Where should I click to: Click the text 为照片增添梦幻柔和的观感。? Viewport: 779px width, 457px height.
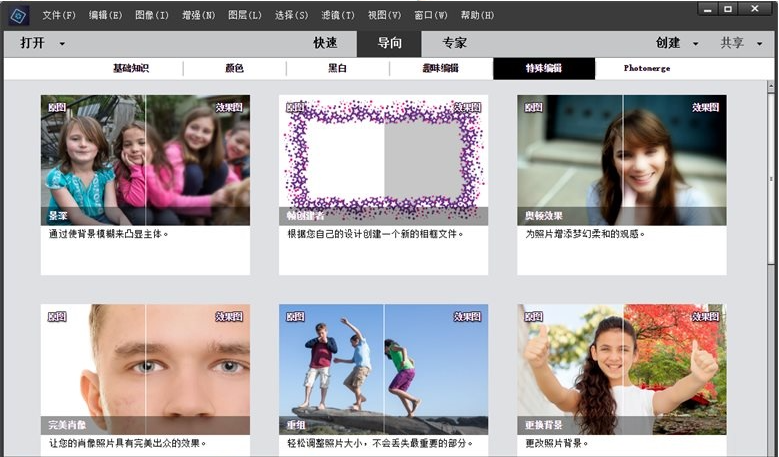(x=585, y=233)
